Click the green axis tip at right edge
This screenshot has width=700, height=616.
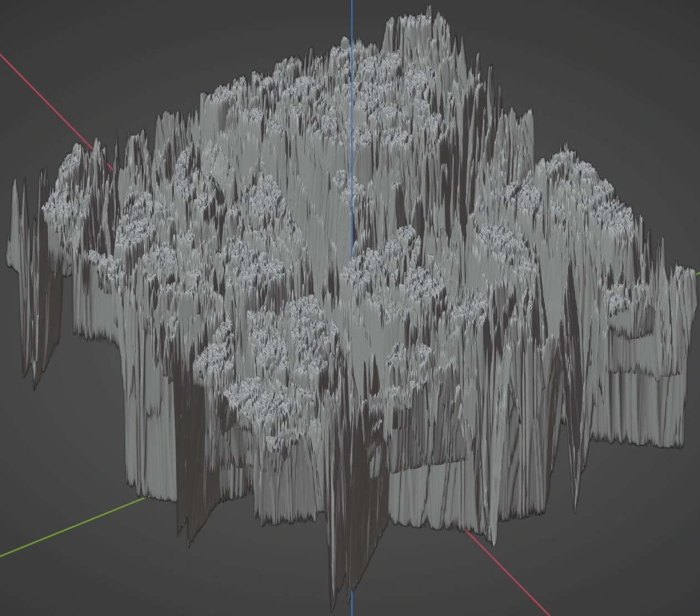point(697,273)
